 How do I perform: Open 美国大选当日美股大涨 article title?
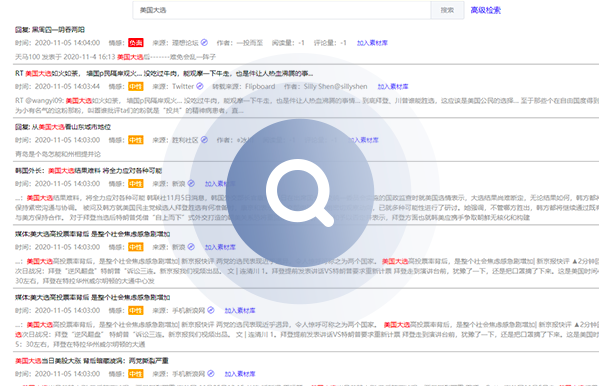pyautogui.click(x=92, y=361)
